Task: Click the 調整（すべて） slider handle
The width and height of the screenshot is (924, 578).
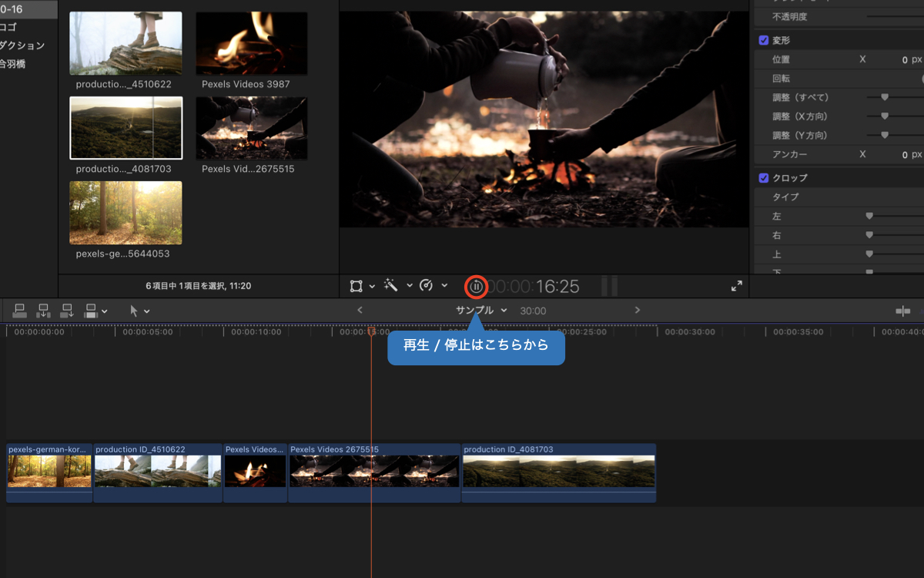Action: click(885, 97)
